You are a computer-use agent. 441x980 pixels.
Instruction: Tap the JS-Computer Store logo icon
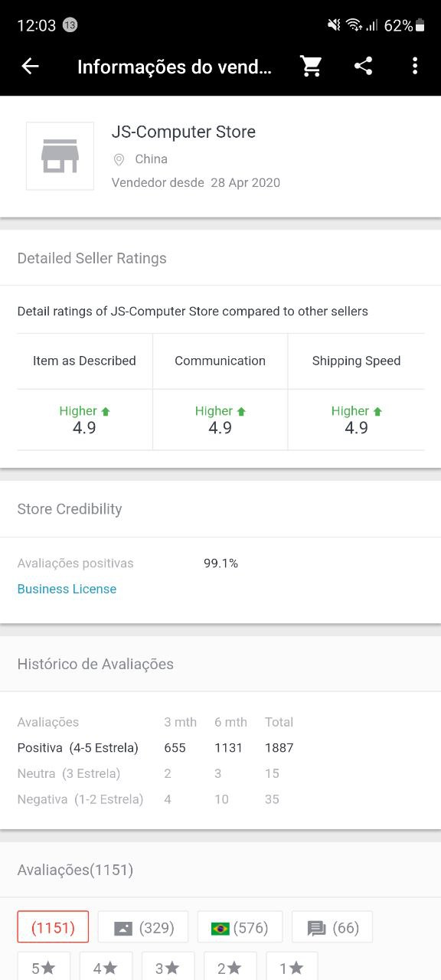60,155
